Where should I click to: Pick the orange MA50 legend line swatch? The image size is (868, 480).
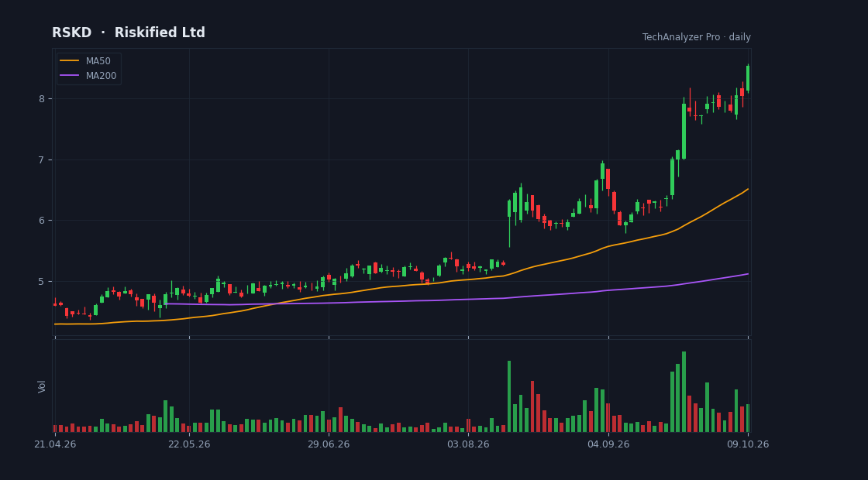70,61
